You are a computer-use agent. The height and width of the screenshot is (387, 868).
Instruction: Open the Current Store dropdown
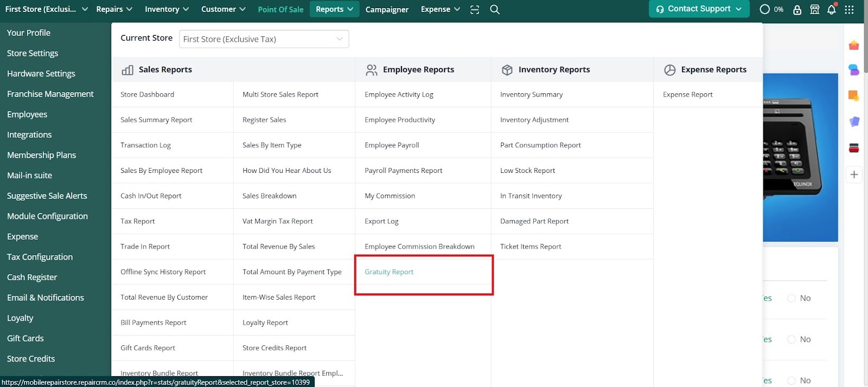264,39
